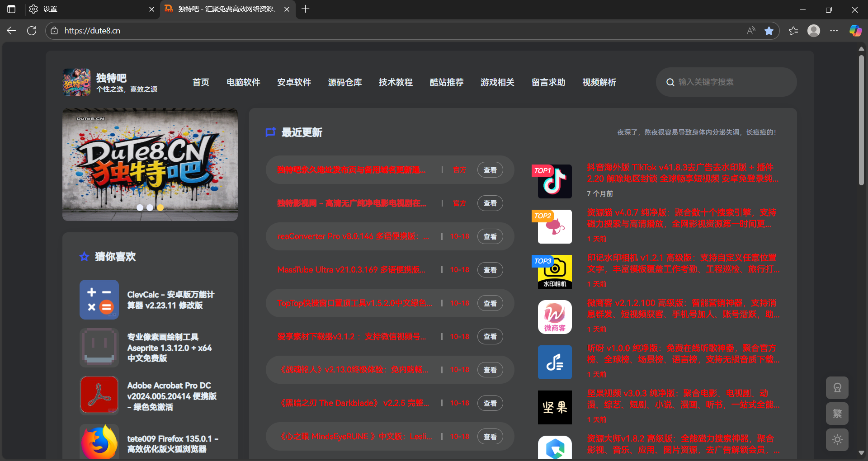Screen dimensions: 868x461
Task: Select the first carousel dot
Action: coord(140,207)
